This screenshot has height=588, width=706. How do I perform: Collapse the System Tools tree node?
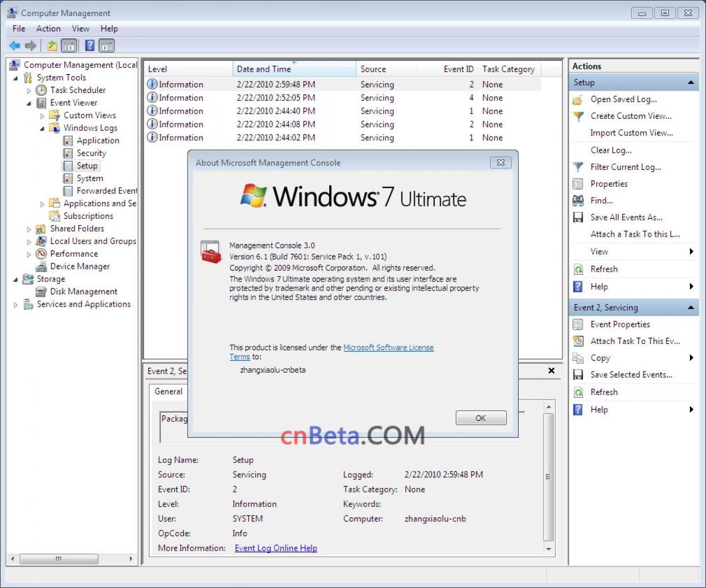tap(16, 78)
